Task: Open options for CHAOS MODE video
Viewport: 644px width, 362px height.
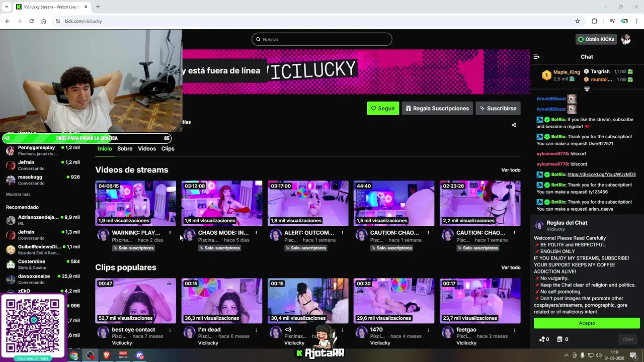Action: tap(256, 233)
